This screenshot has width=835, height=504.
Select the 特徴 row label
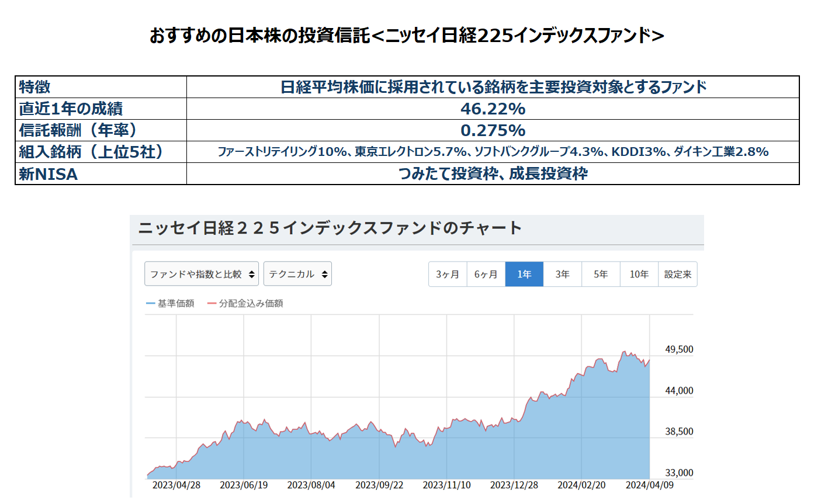34,87
